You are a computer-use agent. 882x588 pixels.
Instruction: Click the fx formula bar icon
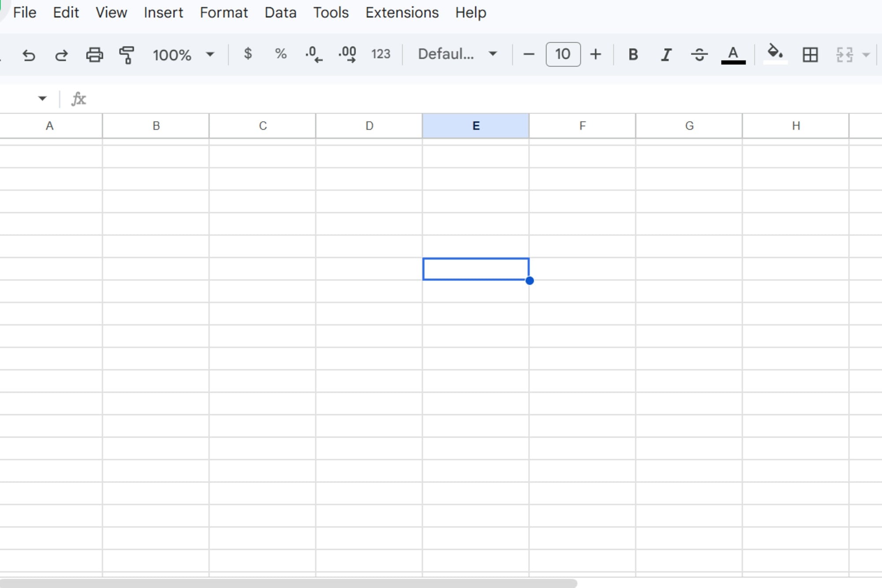click(78, 99)
